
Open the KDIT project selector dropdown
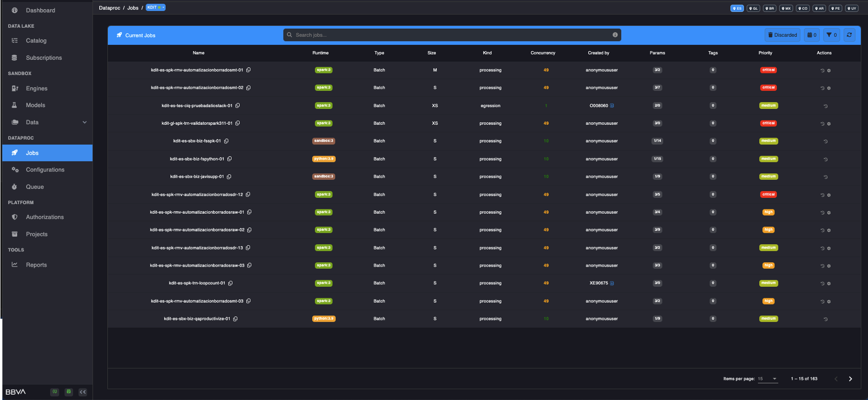[x=156, y=8]
